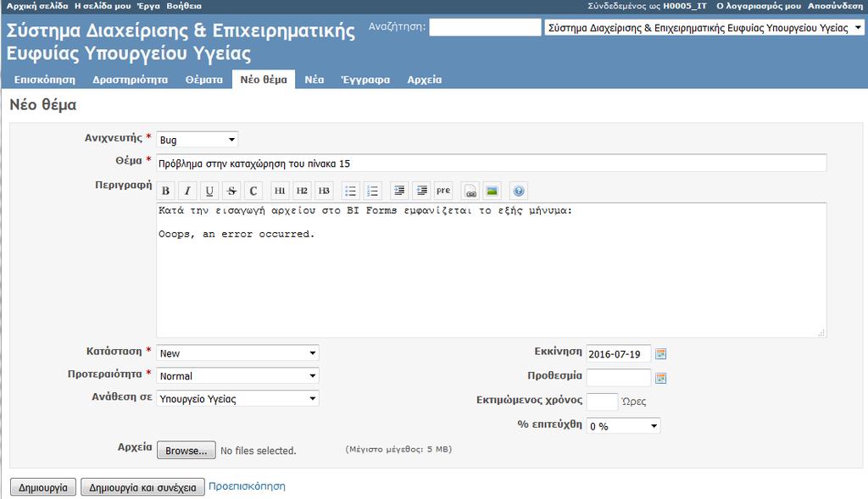Viewport: 868px width, 499px height.
Task: Open the Ανάθεση σε dropdown
Action: click(237, 398)
